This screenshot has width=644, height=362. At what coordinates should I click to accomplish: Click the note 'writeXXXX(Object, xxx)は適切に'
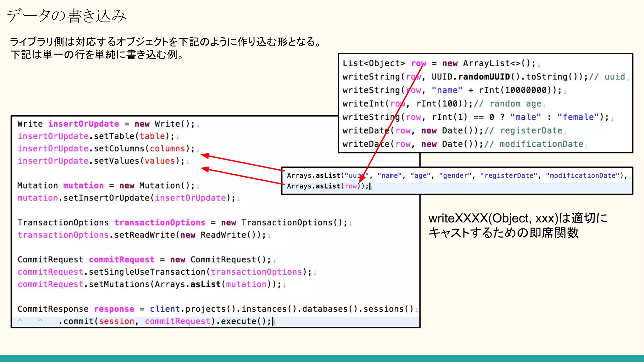click(518, 218)
